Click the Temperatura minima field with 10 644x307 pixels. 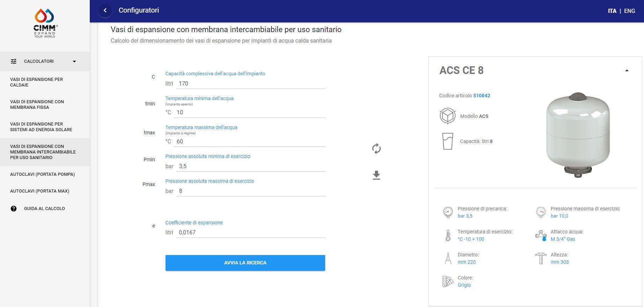[x=249, y=113]
